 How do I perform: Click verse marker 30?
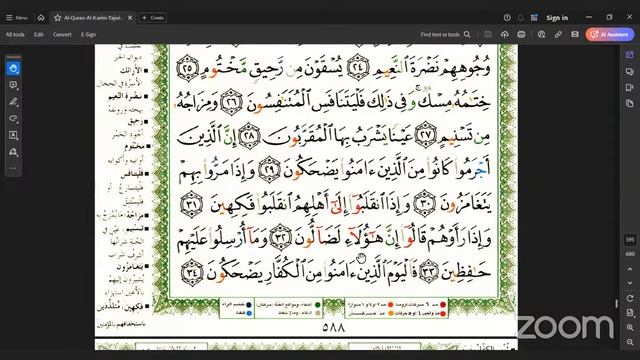pyautogui.click(x=424, y=203)
